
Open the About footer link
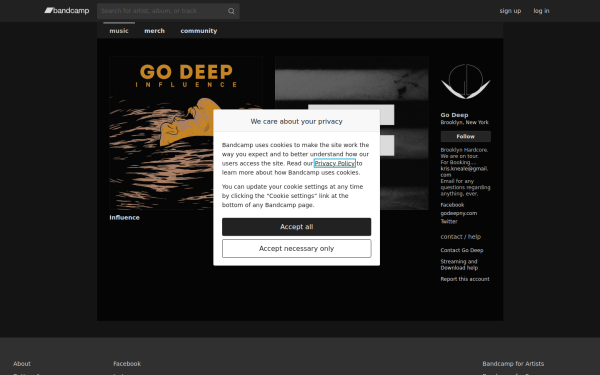click(x=22, y=364)
